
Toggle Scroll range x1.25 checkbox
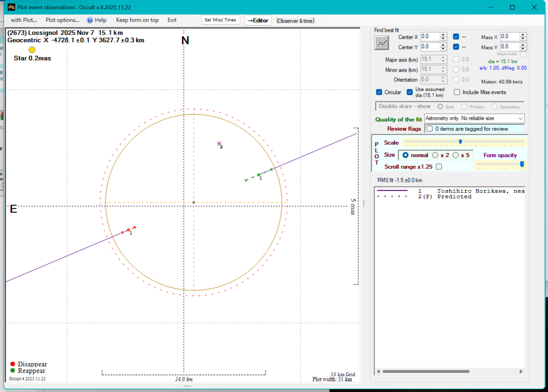point(439,167)
